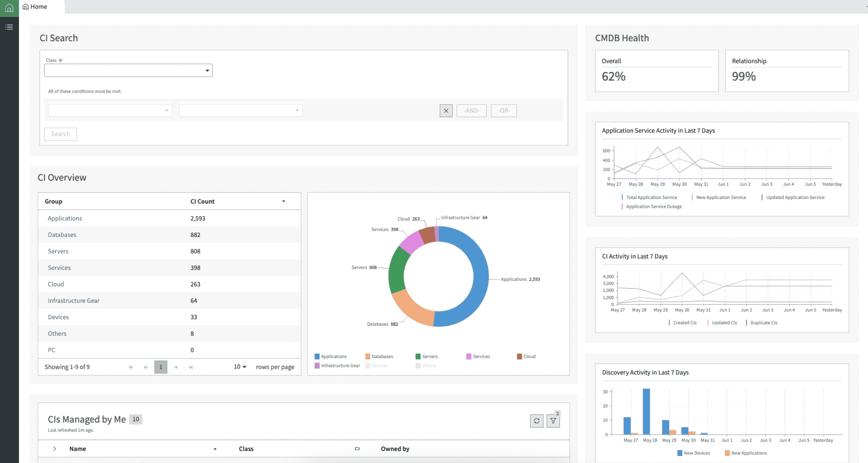Toggle Application Service Outage legend series

[x=651, y=206]
